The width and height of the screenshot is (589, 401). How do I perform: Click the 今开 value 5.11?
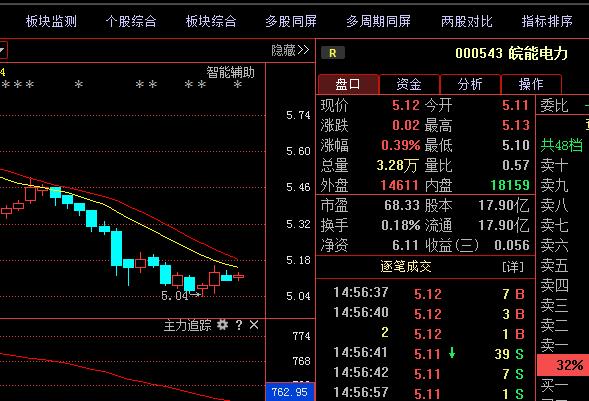tap(515, 105)
